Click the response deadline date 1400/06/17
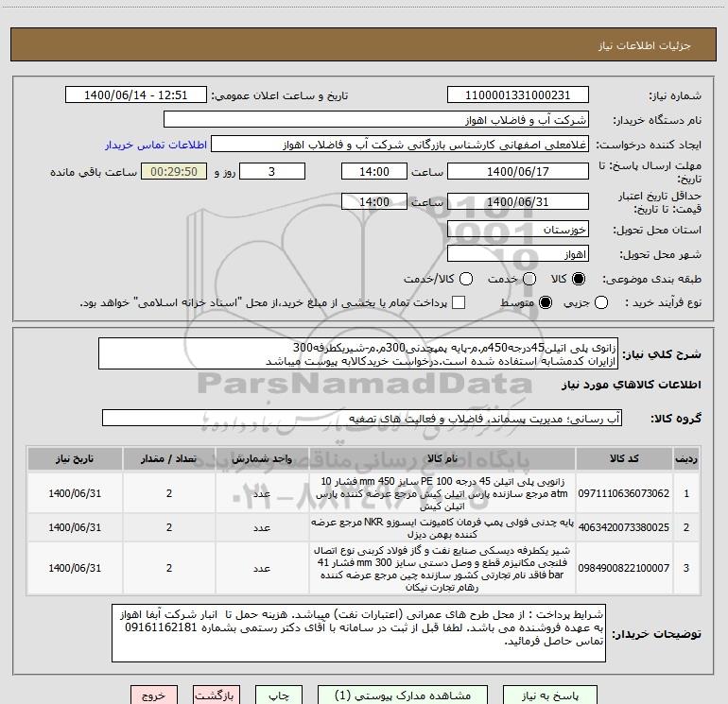Image resolution: width=728 pixels, height=704 pixels. click(x=518, y=171)
